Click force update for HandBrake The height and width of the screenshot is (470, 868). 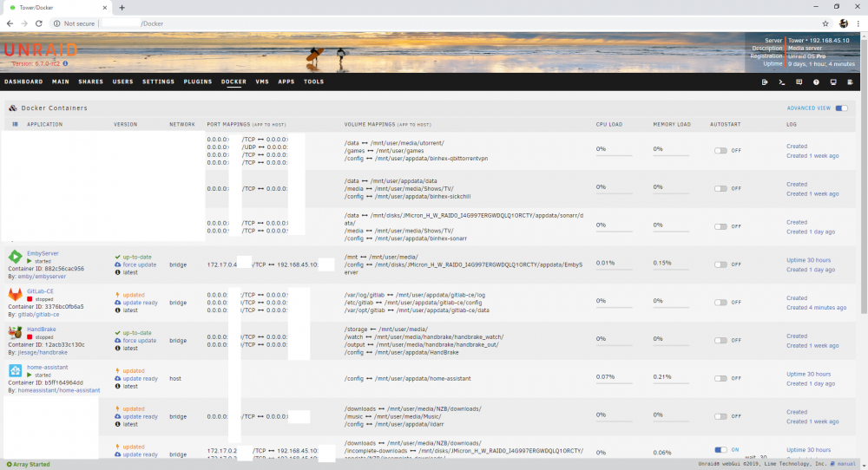point(140,341)
